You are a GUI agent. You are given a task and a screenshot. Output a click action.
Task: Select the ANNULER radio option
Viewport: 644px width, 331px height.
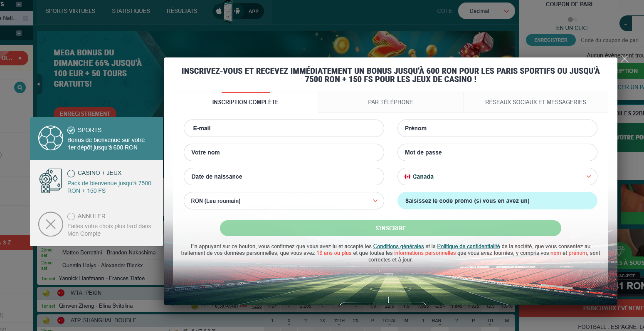pos(71,217)
